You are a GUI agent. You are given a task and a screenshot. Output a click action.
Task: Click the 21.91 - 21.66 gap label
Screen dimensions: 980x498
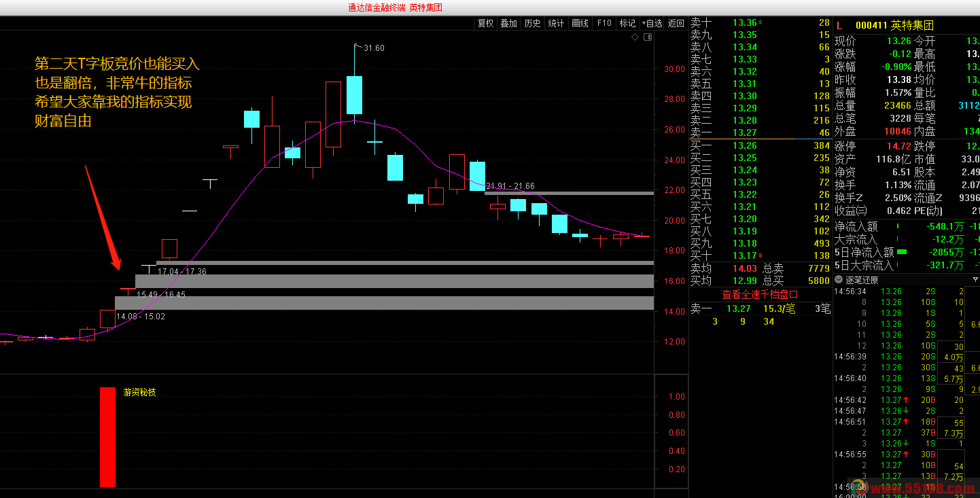(510, 186)
